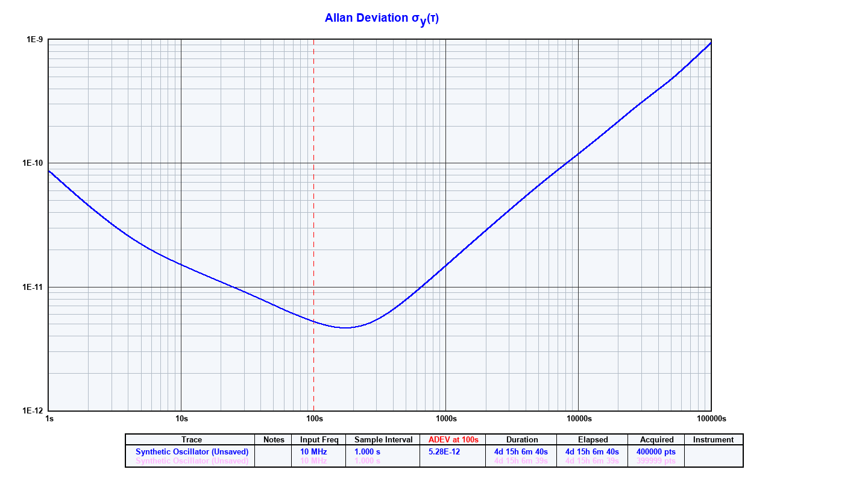Click the blue elapsed 4d 15h 6m 40s
Screen dimensions: 868x487
click(x=592, y=451)
